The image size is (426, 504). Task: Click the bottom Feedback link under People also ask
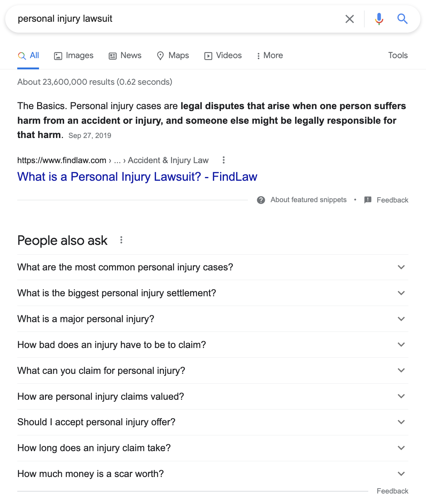(392, 491)
